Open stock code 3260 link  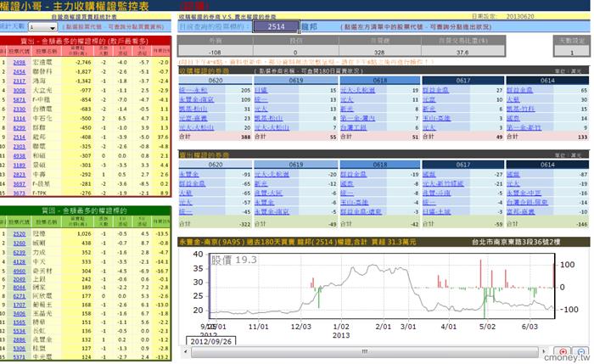[x=20, y=243]
